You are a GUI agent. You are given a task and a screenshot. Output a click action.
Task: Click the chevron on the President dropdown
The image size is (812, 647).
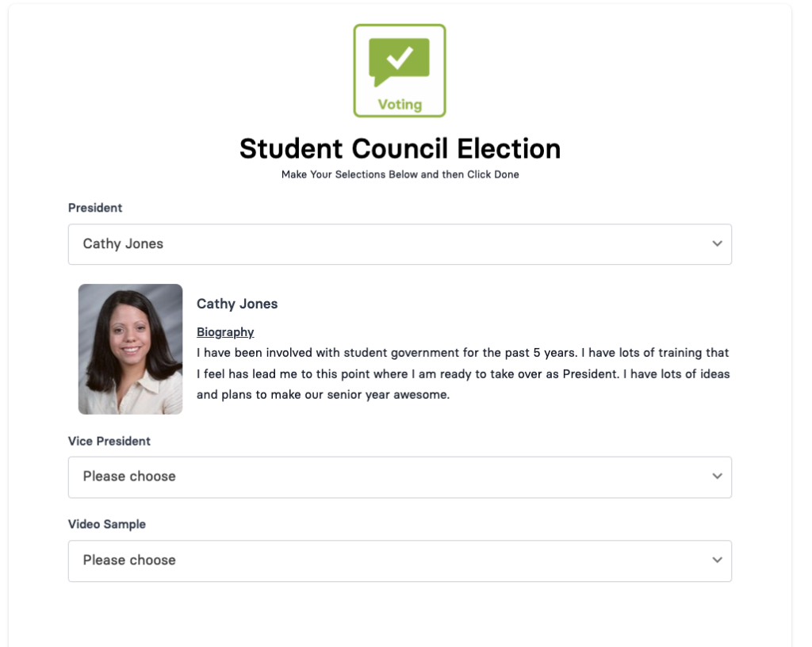click(x=716, y=244)
